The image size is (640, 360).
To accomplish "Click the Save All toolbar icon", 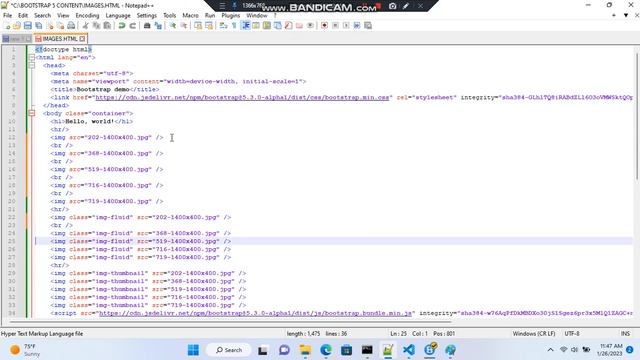I will coord(38,26).
